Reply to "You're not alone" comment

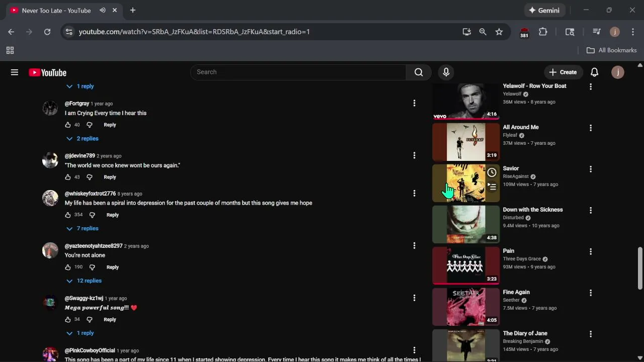[x=112, y=267]
